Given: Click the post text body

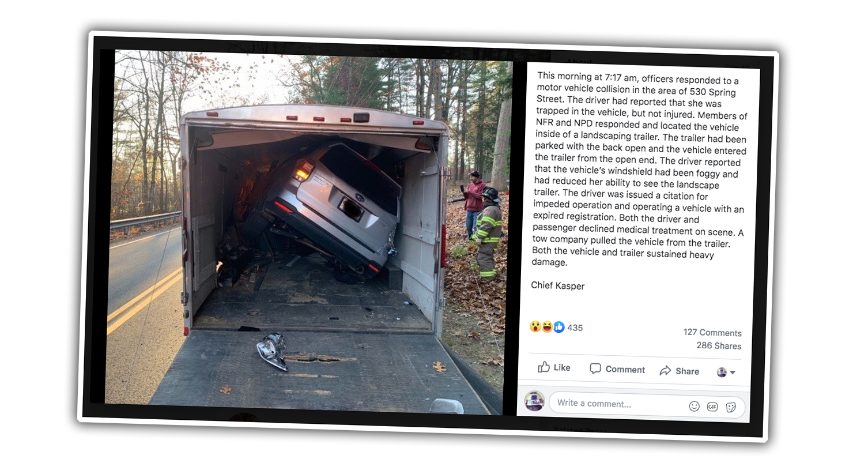Looking at the screenshot, I should click(640, 170).
